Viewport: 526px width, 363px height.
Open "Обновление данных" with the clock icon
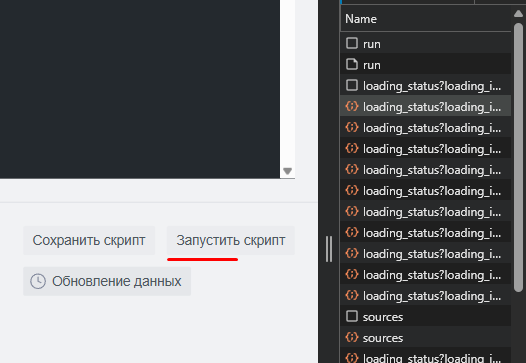tap(107, 281)
